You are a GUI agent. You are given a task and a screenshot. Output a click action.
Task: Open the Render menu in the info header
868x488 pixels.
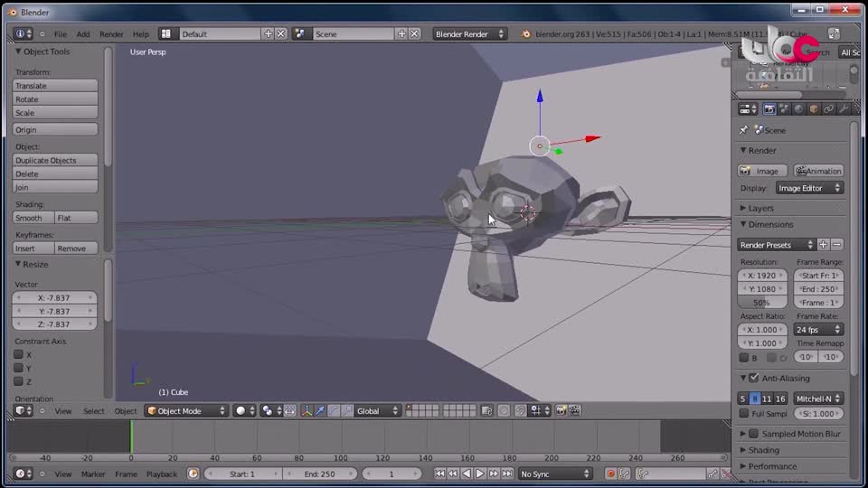click(111, 33)
